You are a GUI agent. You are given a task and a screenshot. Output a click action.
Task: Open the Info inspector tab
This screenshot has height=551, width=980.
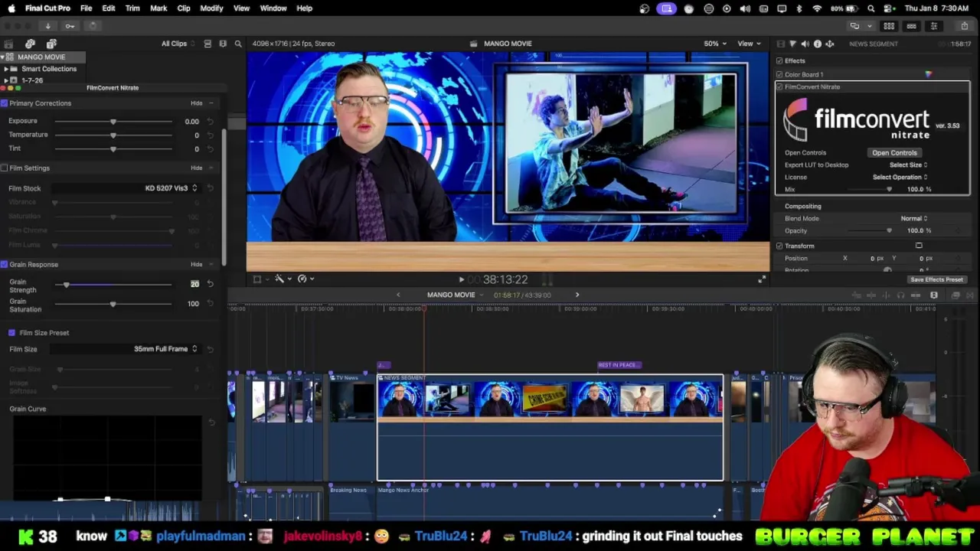pyautogui.click(x=817, y=44)
